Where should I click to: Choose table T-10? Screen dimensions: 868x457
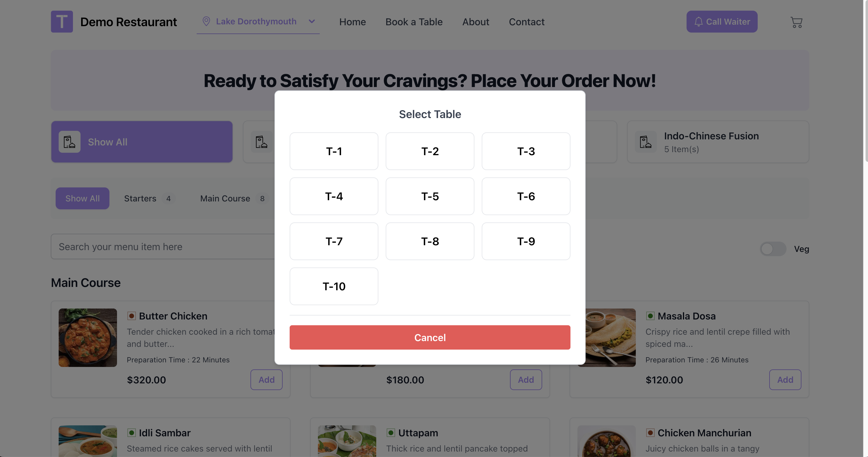pyautogui.click(x=334, y=286)
